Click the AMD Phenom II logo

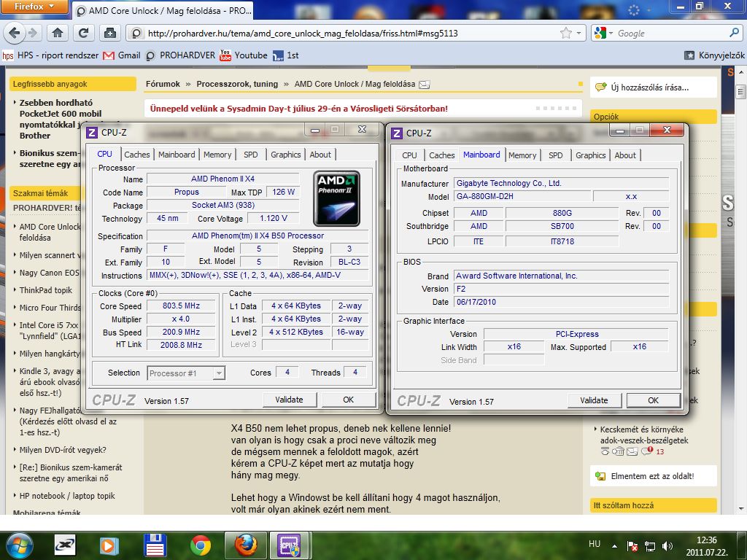(x=337, y=198)
